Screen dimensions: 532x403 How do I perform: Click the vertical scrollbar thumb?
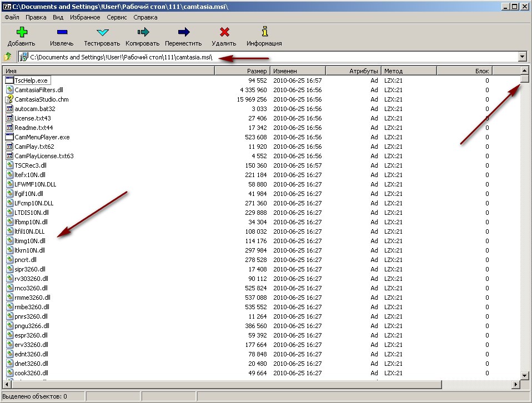[x=525, y=79]
